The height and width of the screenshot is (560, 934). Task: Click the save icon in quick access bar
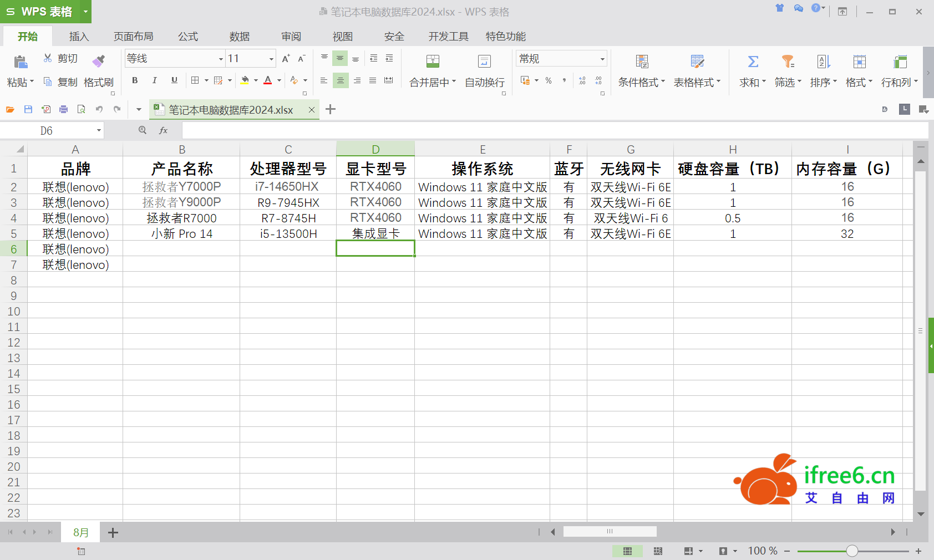coord(28,110)
